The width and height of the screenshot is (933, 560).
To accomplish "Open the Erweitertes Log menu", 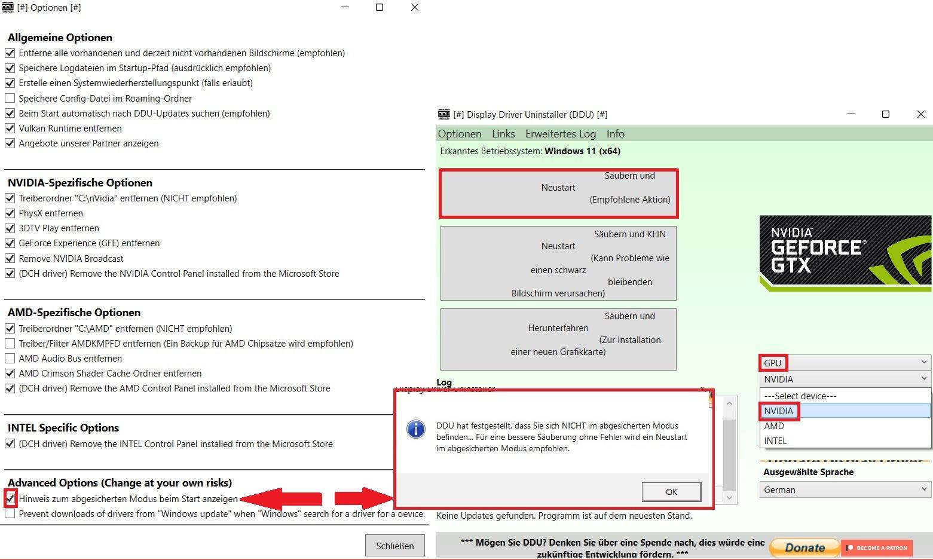I will pyautogui.click(x=561, y=134).
